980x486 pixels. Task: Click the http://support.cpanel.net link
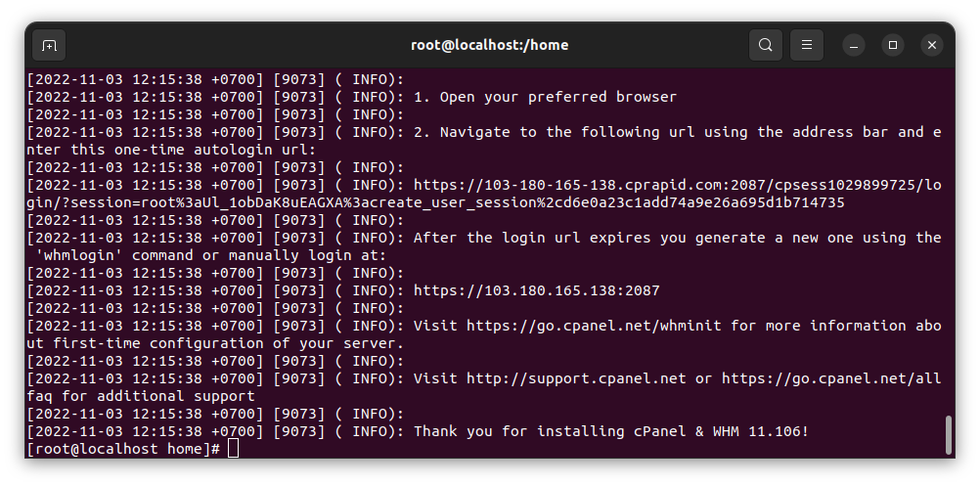[576, 378]
